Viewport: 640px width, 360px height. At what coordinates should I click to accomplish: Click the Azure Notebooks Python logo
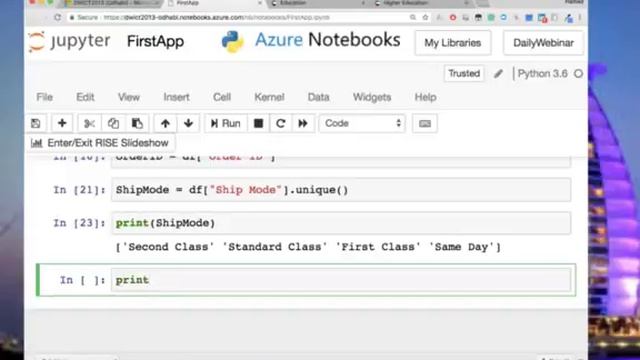[233, 42]
